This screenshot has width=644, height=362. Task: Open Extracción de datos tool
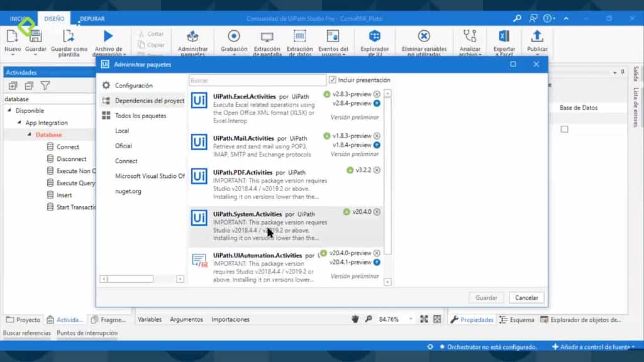coord(300,36)
